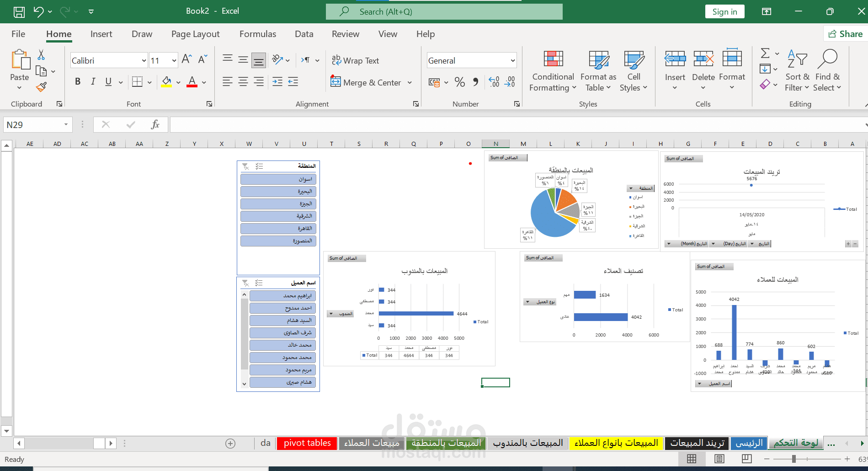Click Increase Decimal icon
868x471 pixels.
pyautogui.click(x=494, y=82)
